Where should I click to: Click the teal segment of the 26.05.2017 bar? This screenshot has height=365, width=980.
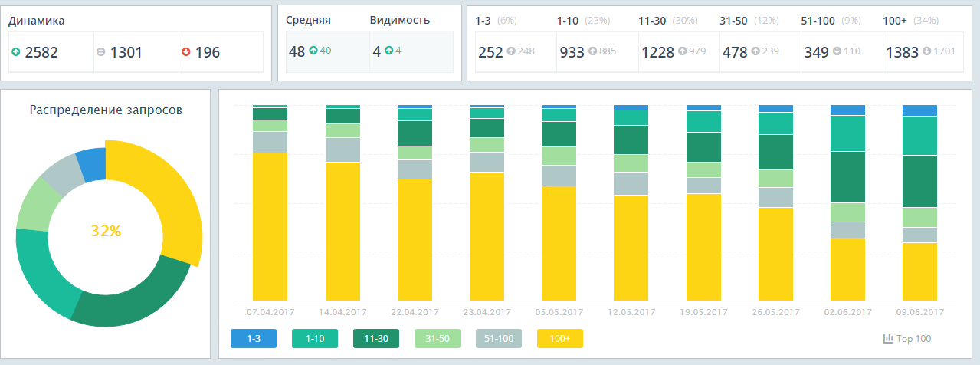pyautogui.click(x=775, y=123)
